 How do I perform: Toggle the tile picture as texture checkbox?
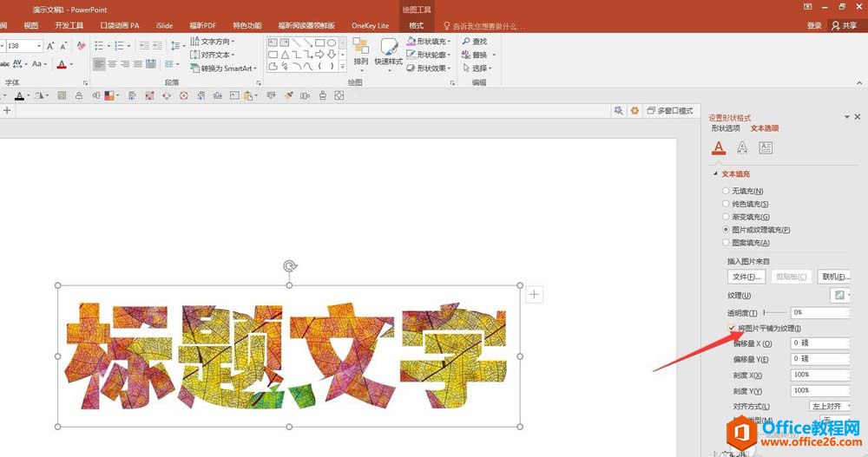tap(732, 328)
